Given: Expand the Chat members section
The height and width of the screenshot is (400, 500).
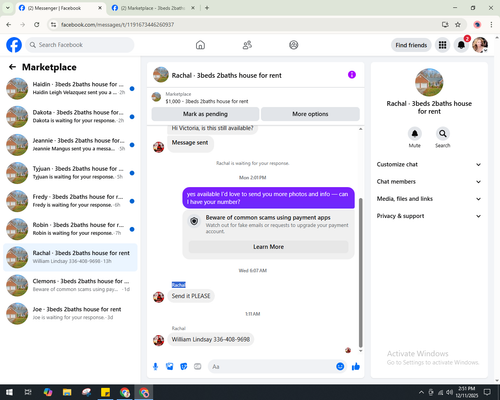Looking at the screenshot, I should tap(429, 182).
